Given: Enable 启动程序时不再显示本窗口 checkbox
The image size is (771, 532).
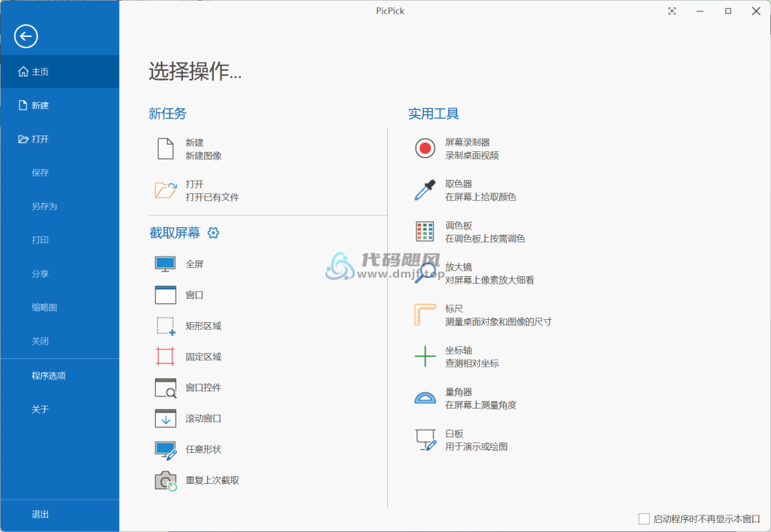Looking at the screenshot, I should click(644, 518).
